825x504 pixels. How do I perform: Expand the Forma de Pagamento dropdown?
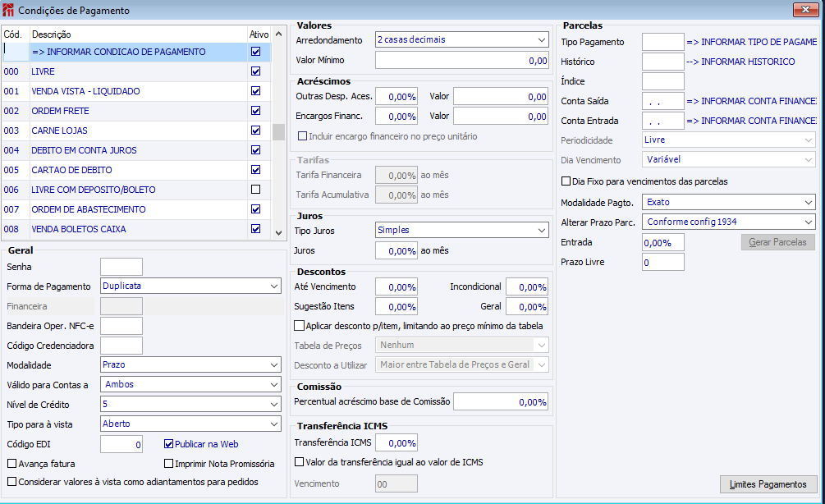coord(190,286)
